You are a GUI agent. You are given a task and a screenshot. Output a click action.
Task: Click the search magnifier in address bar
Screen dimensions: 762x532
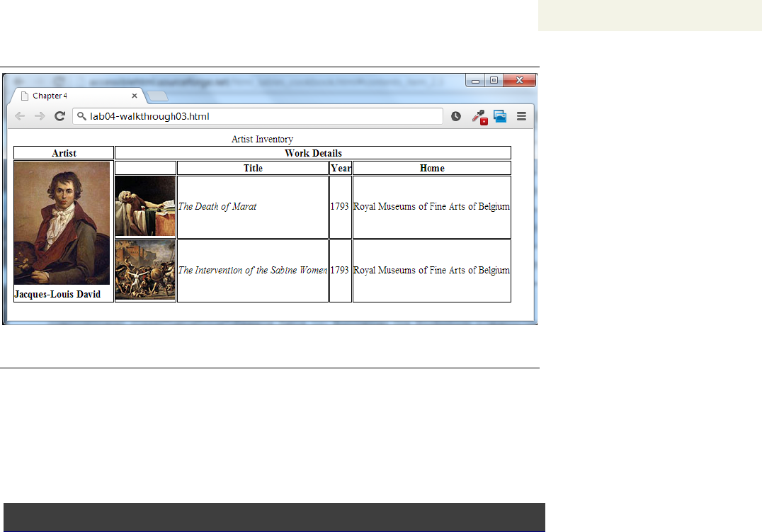point(81,116)
